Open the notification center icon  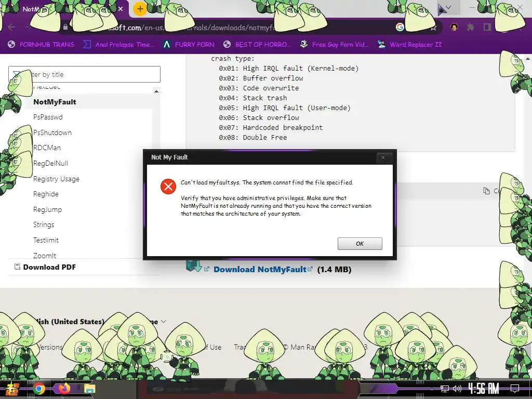point(515,389)
